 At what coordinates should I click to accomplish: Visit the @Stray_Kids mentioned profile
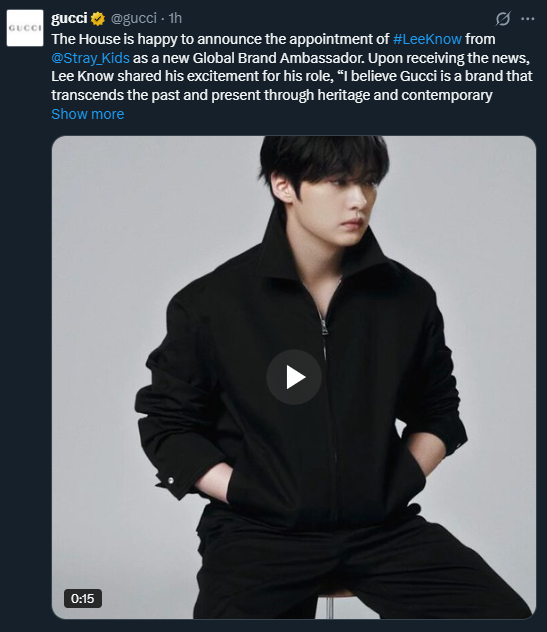(x=90, y=58)
